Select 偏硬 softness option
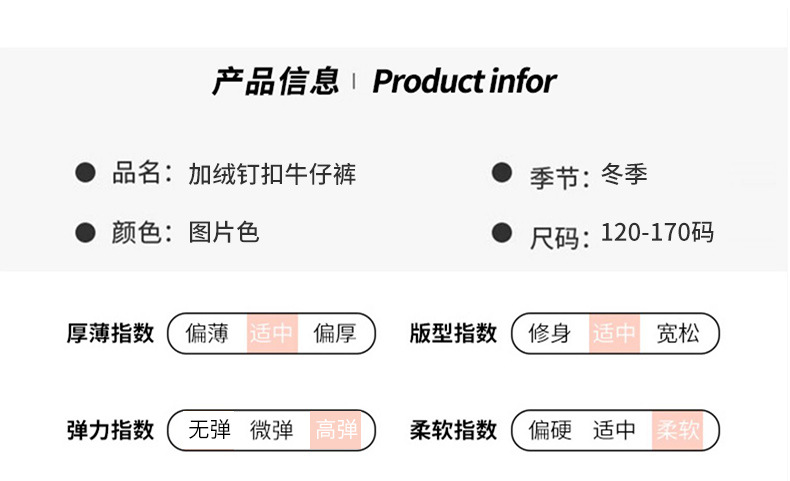 [x=550, y=430]
